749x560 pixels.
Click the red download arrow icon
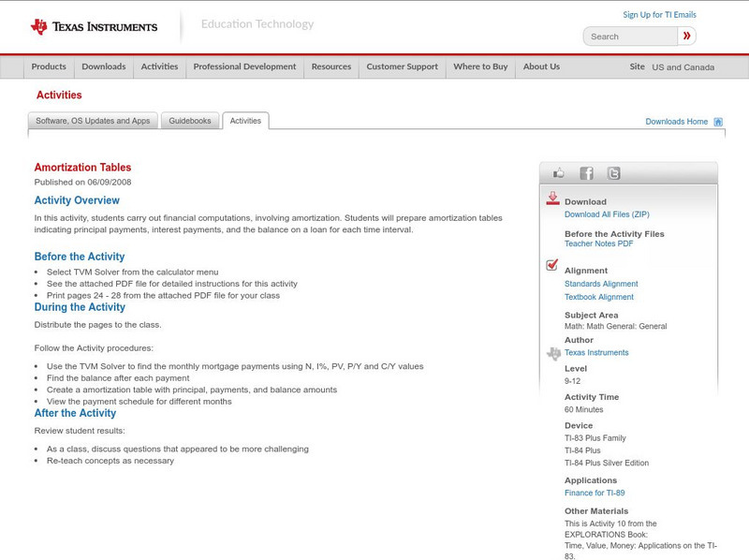click(x=552, y=199)
